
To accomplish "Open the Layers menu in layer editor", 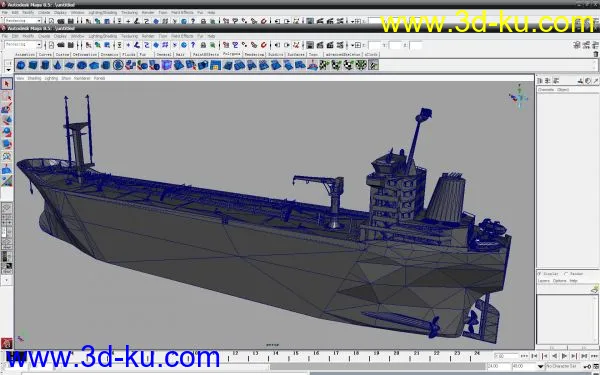I will [544, 281].
